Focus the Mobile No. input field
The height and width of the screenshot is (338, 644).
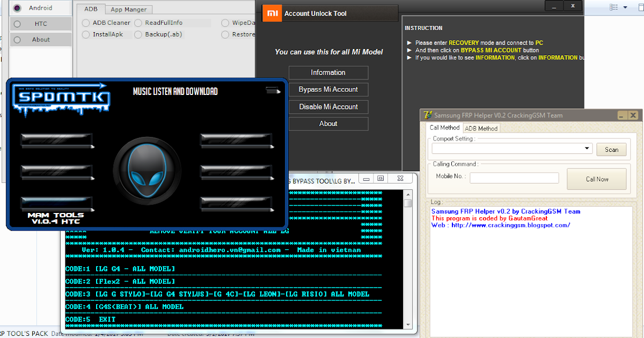tap(514, 178)
